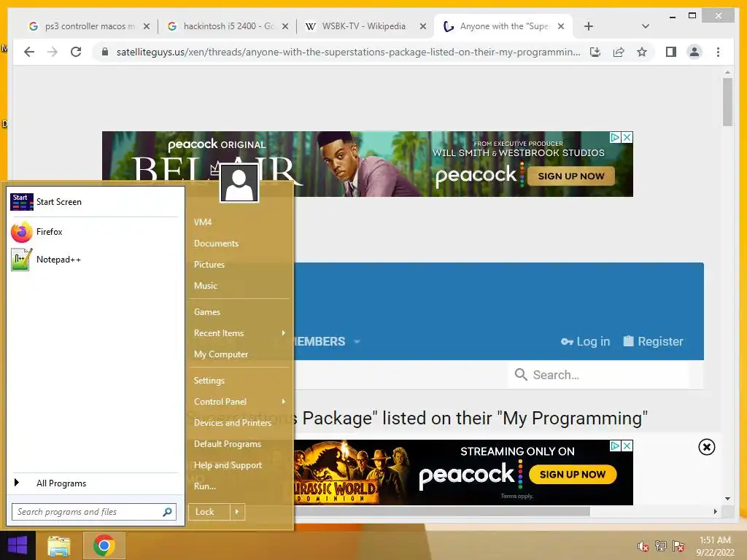
Task: Launch Notepad++ from the Start menu
Action: point(94,260)
